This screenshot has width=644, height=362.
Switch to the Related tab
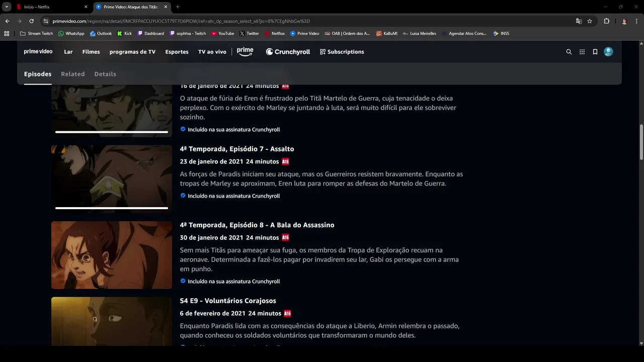tap(73, 74)
